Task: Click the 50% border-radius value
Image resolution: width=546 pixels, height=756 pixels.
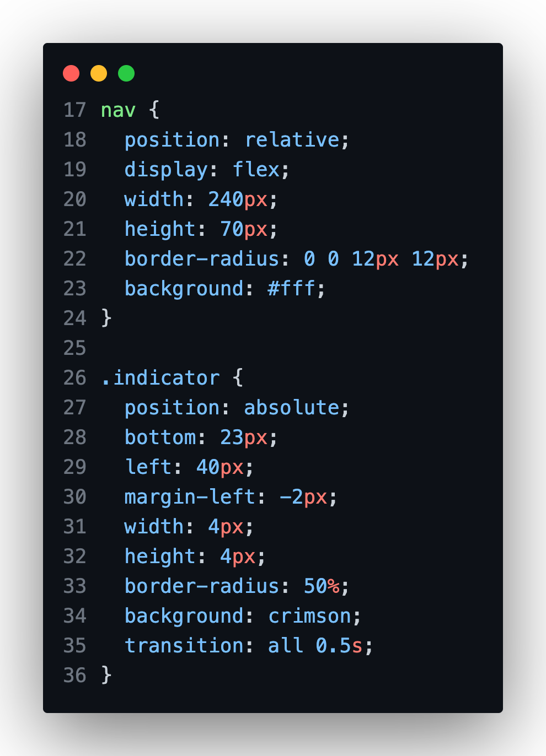Action: click(322, 586)
